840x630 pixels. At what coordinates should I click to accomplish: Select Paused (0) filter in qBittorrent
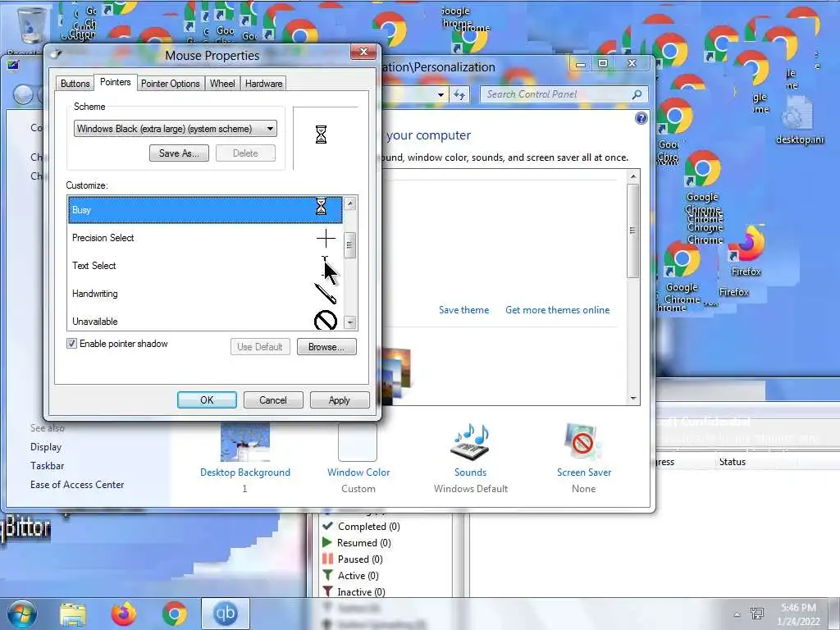[x=352, y=559]
